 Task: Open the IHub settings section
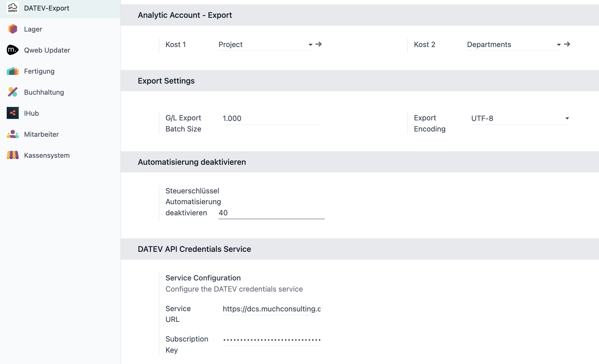click(x=60, y=113)
